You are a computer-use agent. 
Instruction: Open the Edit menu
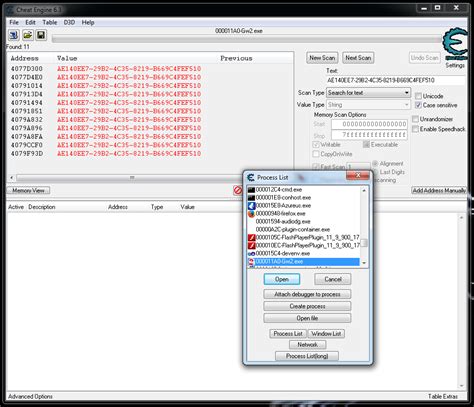30,22
